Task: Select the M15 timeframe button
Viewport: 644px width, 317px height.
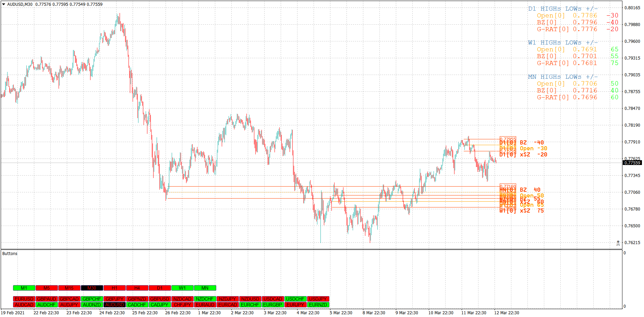Action: pos(69,288)
